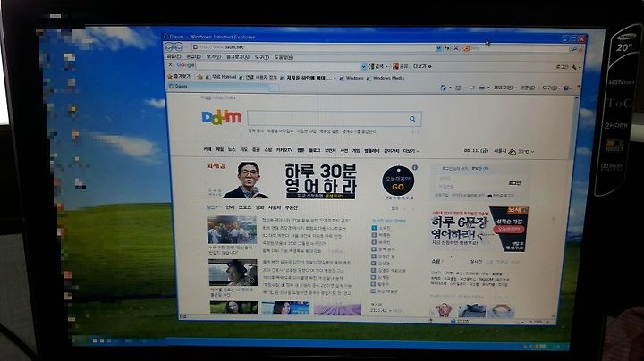The width and height of the screenshot is (644, 361).
Task: Click the refresh button beside address bar
Action: pos(447,48)
